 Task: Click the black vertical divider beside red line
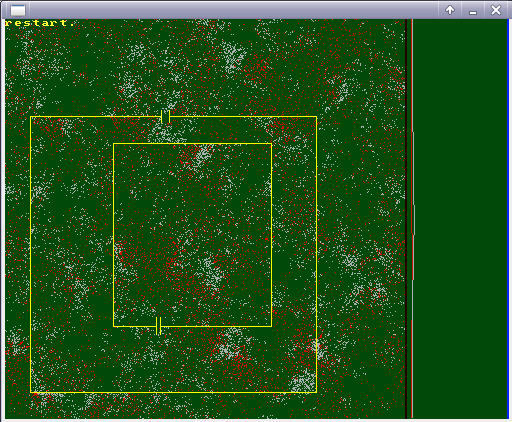(406, 219)
